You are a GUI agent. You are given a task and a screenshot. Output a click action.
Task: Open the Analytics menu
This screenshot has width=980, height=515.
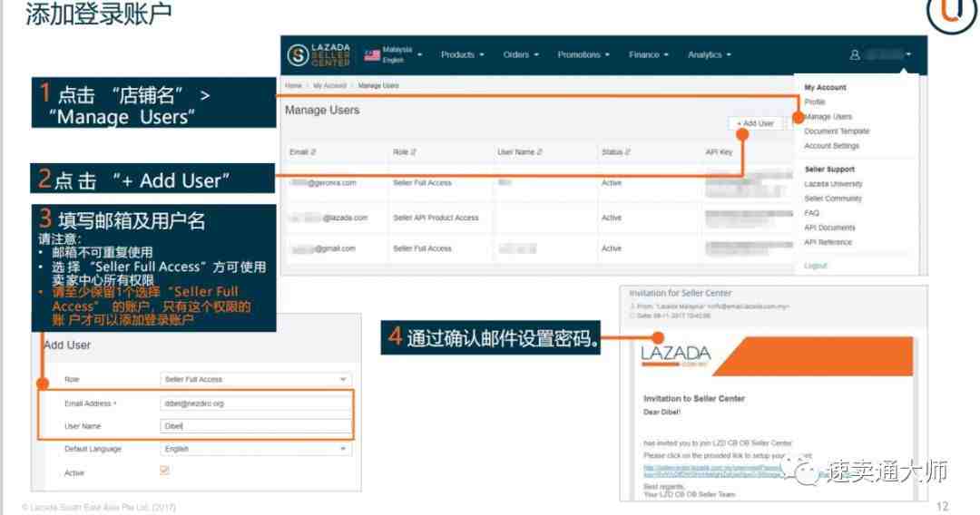tap(710, 55)
